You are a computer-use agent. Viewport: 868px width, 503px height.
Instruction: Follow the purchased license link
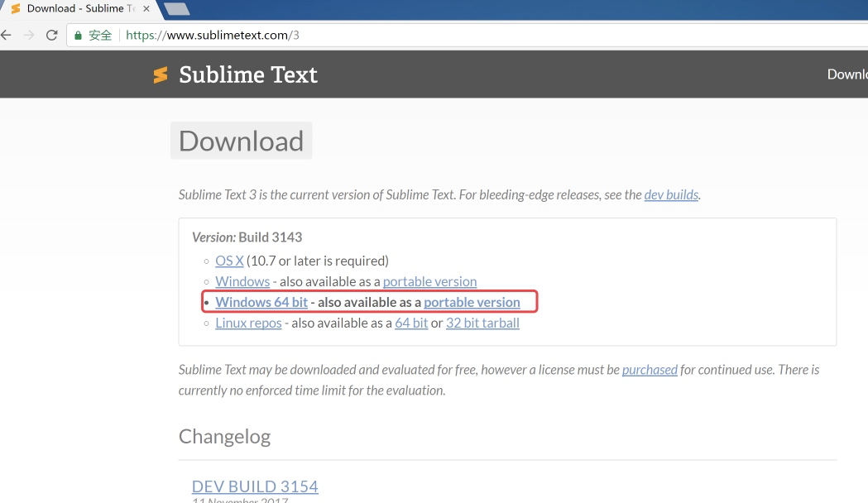click(650, 370)
